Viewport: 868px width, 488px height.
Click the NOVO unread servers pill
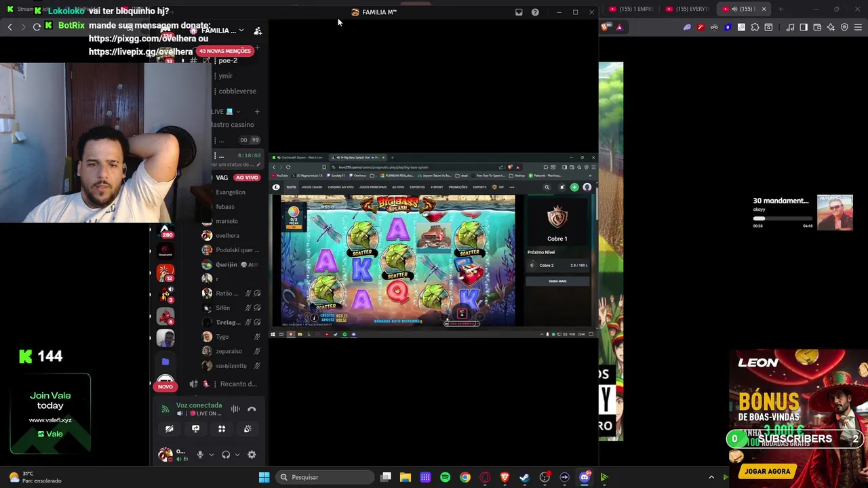point(165,386)
